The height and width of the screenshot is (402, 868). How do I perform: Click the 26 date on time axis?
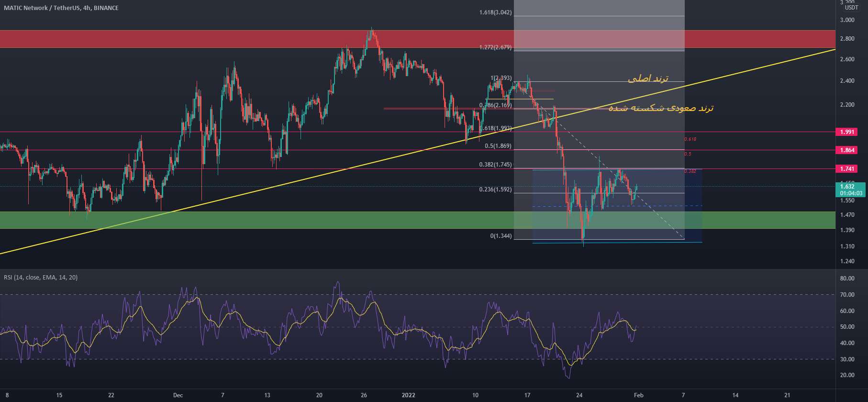click(364, 395)
